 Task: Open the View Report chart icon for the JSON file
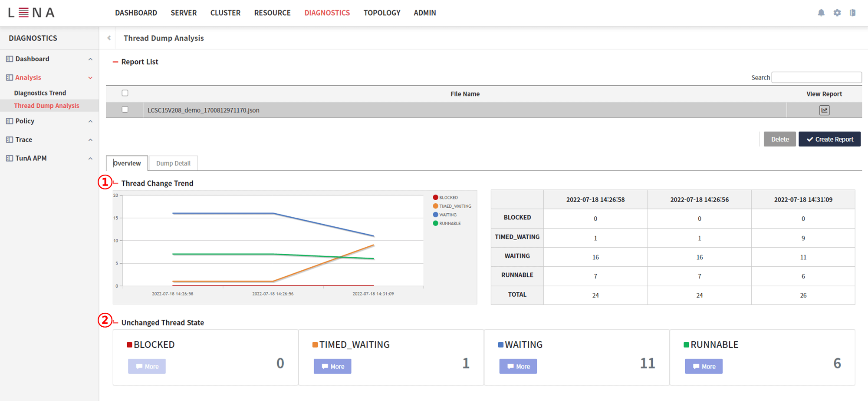[824, 110]
